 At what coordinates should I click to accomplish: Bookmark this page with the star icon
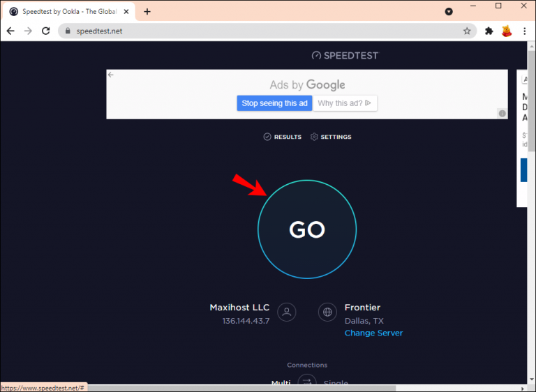pyautogui.click(x=467, y=31)
